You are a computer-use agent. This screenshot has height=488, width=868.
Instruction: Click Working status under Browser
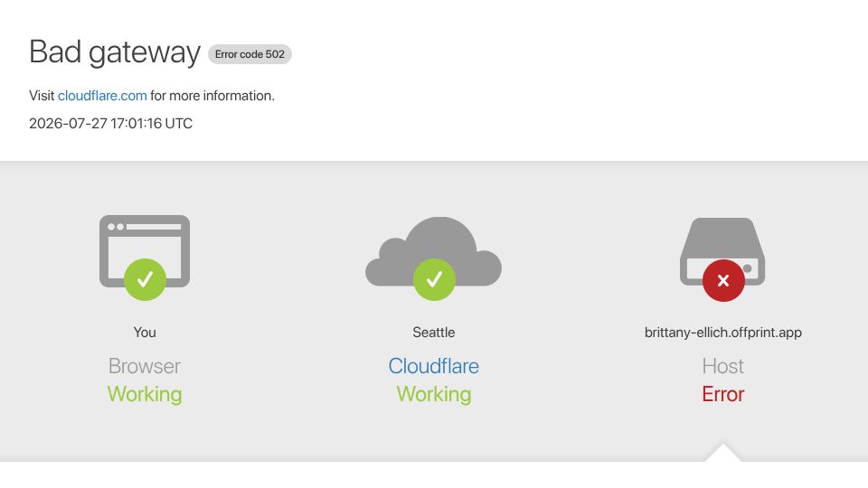(145, 395)
